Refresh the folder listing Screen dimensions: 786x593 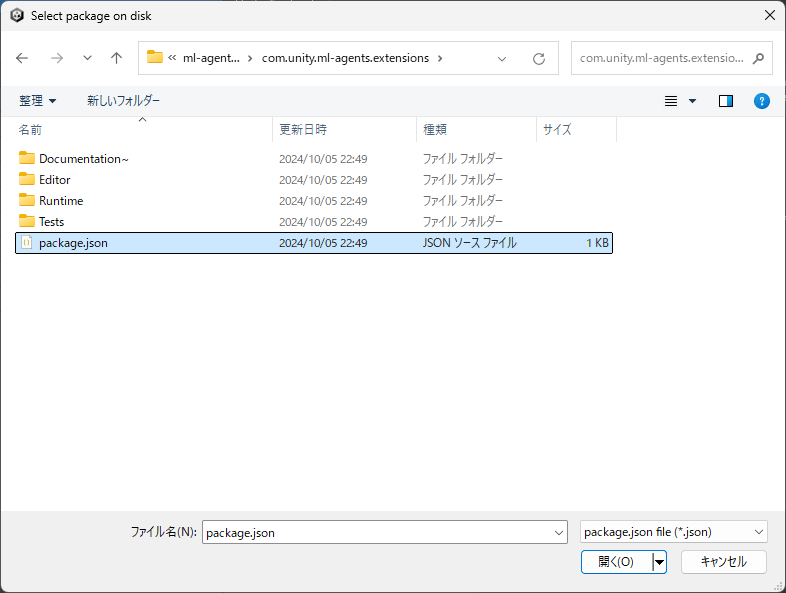(539, 59)
